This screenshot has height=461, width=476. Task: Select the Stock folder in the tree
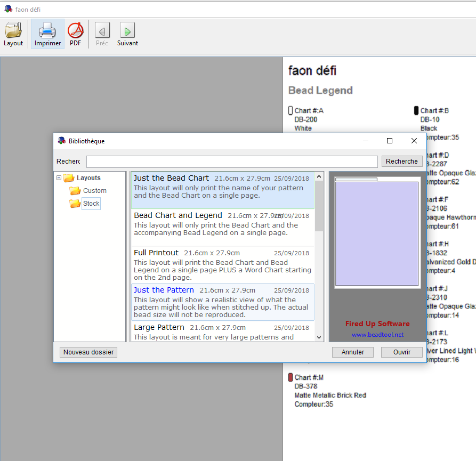(91, 203)
